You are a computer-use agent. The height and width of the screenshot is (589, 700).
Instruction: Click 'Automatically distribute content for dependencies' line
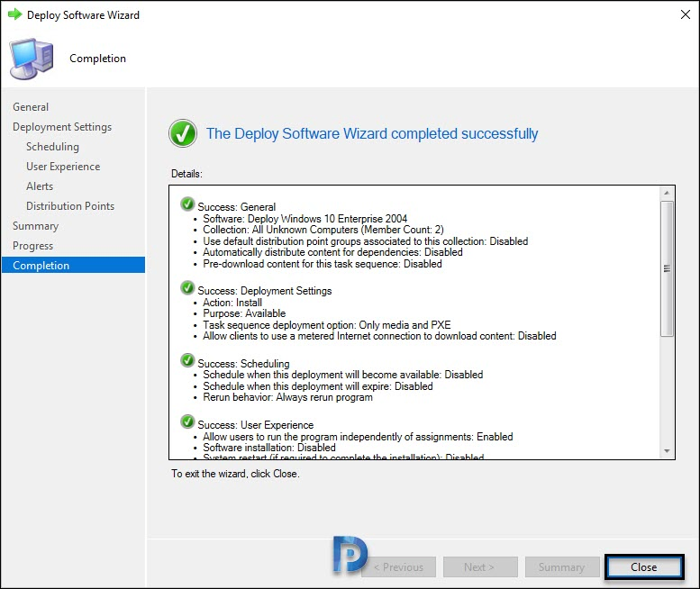click(332, 252)
